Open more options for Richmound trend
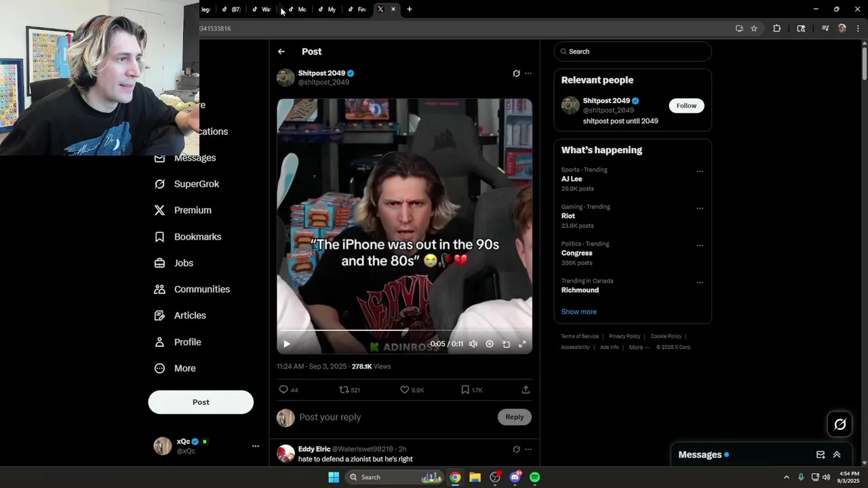The width and height of the screenshot is (868, 488). point(700,283)
